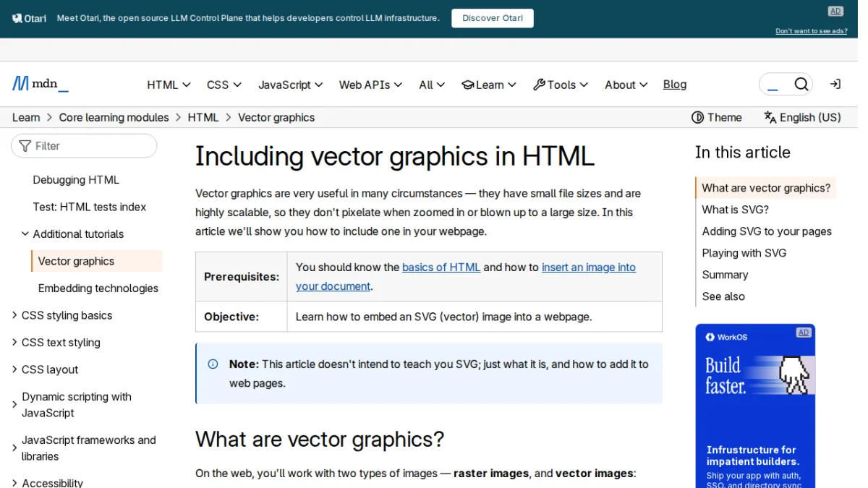Click the Learn breadcrumb link
The width and height of the screenshot is (868, 488).
(26, 117)
